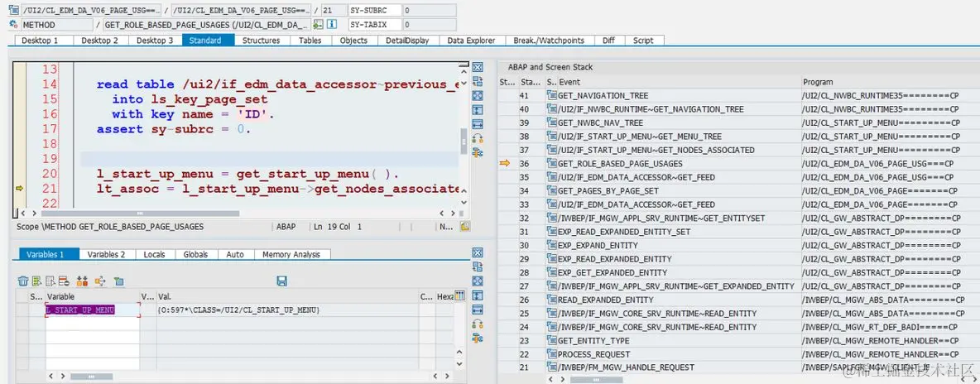Save variables layout with the floppy disk icon

click(281, 281)
